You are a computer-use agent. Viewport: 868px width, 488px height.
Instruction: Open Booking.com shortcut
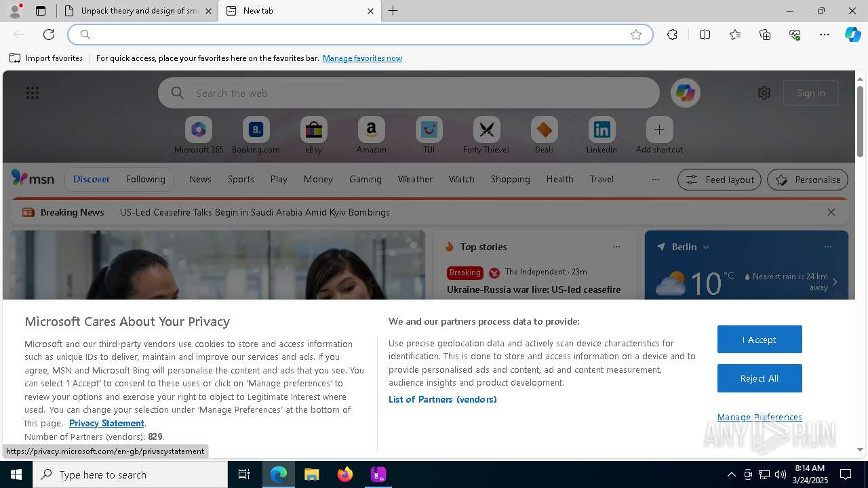tap(256, 136)
